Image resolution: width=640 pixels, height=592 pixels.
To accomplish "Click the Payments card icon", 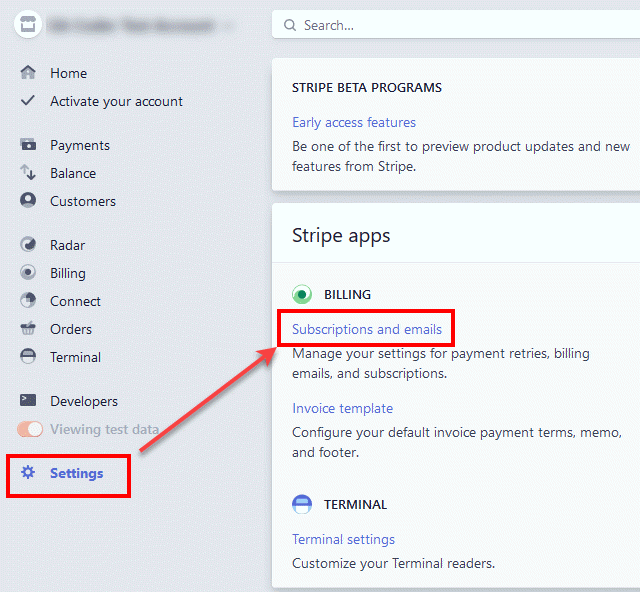I will tap(28, 145).
